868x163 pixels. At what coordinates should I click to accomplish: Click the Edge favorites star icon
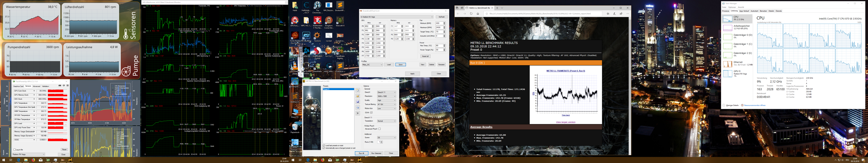click(x=608, y=14)
